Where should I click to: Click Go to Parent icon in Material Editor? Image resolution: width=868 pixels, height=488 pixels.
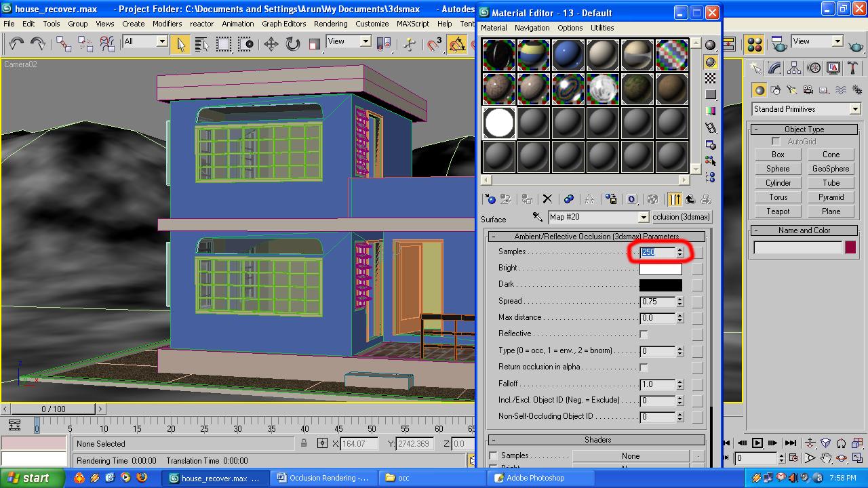tap(690, 199)
